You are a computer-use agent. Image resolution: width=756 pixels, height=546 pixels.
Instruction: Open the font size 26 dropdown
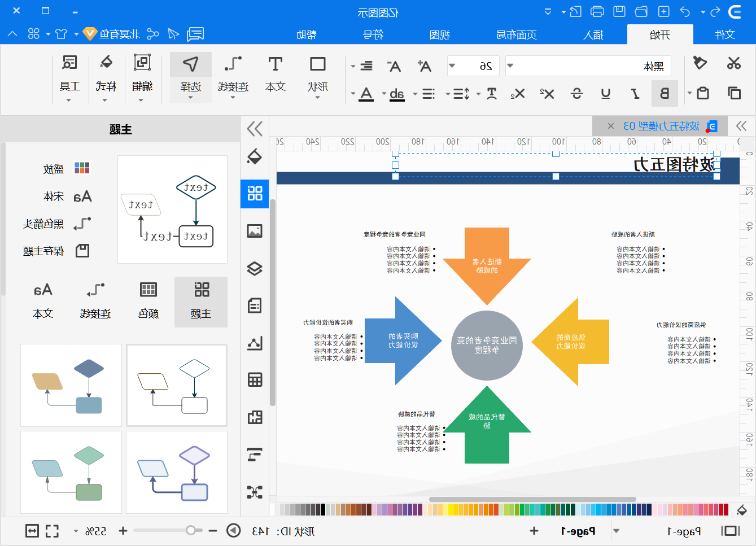tap(452, 66)
